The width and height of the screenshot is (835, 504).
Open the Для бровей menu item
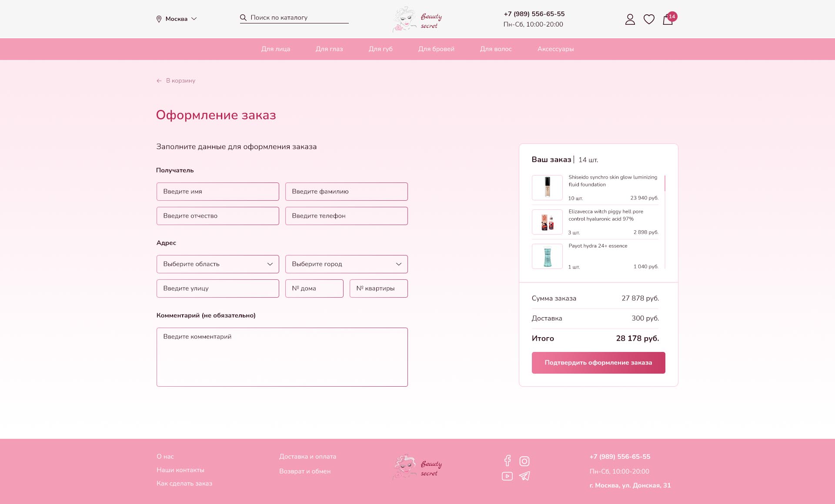point(436,49)
